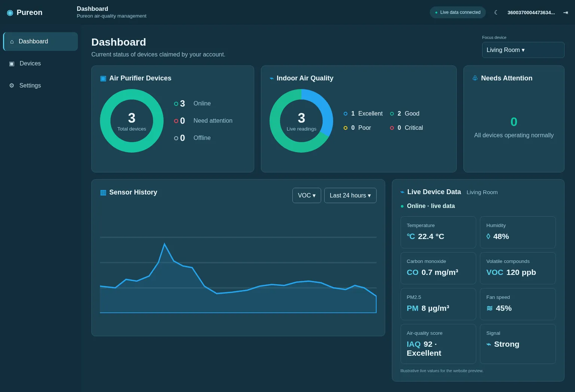This screenshot has height=392, width=575.
Task: Click "All devices operating normally" text
Action: (514, 135)
